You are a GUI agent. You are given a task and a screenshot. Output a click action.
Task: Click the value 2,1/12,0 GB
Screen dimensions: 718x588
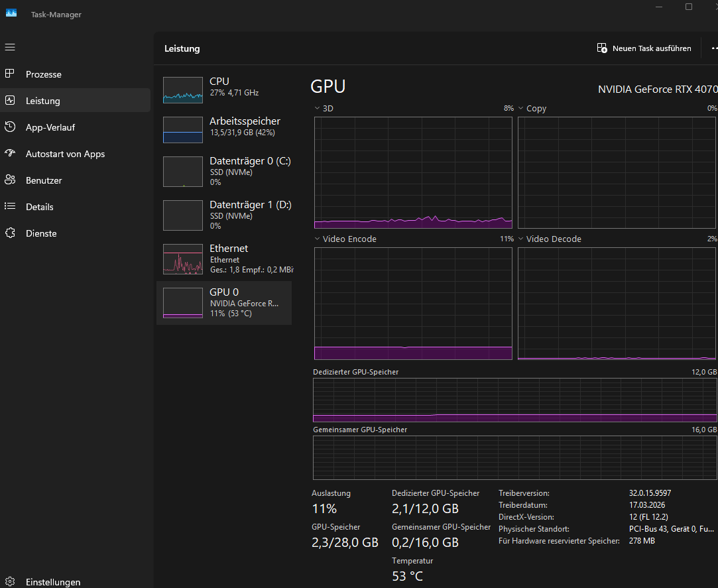[x=425, y=508]
